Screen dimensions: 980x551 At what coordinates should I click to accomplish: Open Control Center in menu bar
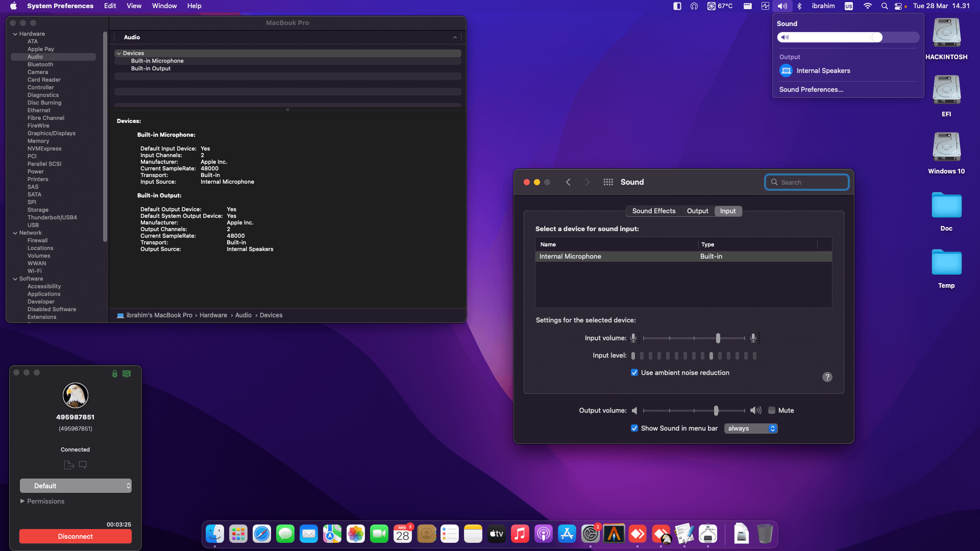tap(898, 6)
